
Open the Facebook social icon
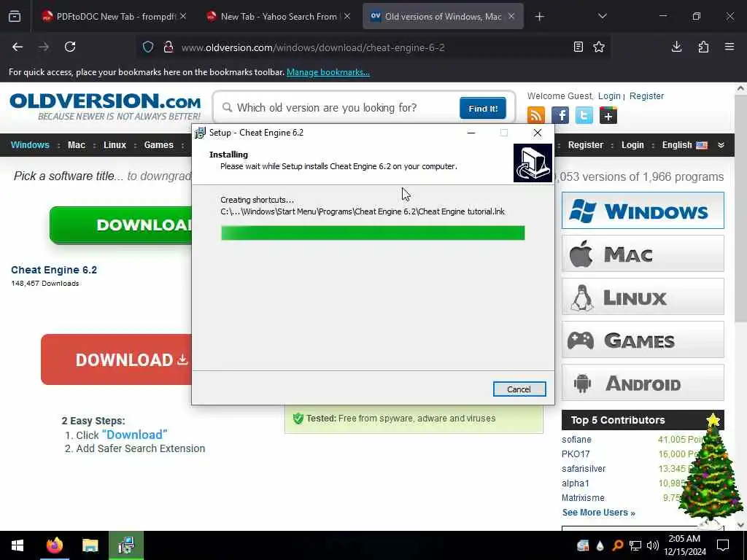[x=560, y=115]
